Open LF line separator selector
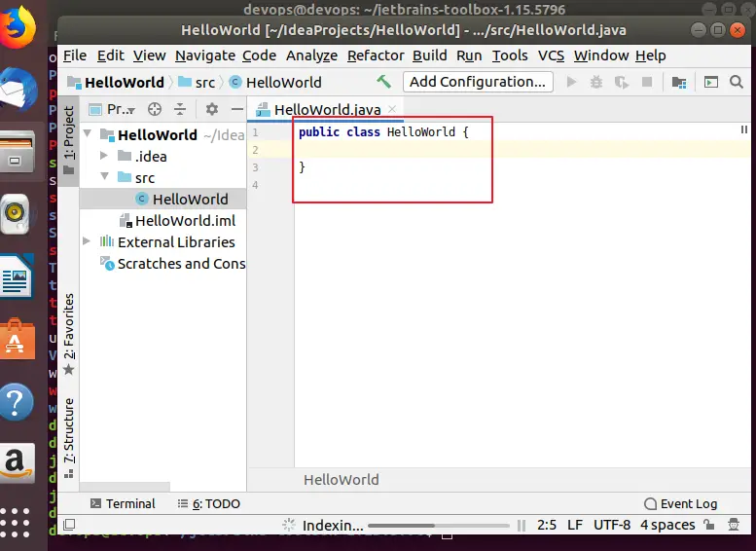This screenshot has height=551, width=756. click(575, 525)
